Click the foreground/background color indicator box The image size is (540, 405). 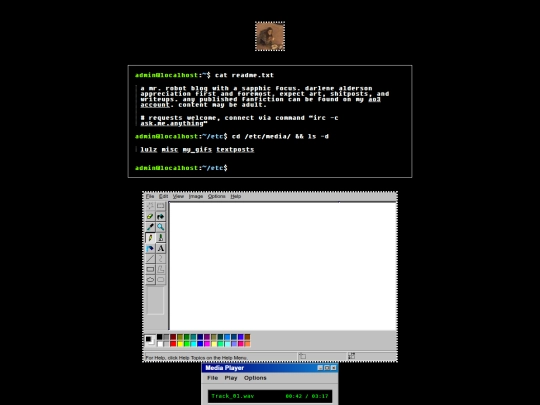[150, 341]
